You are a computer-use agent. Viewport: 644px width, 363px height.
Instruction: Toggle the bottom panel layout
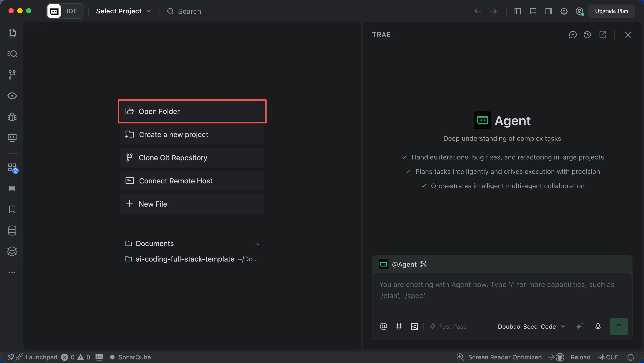tap(533, 11)
